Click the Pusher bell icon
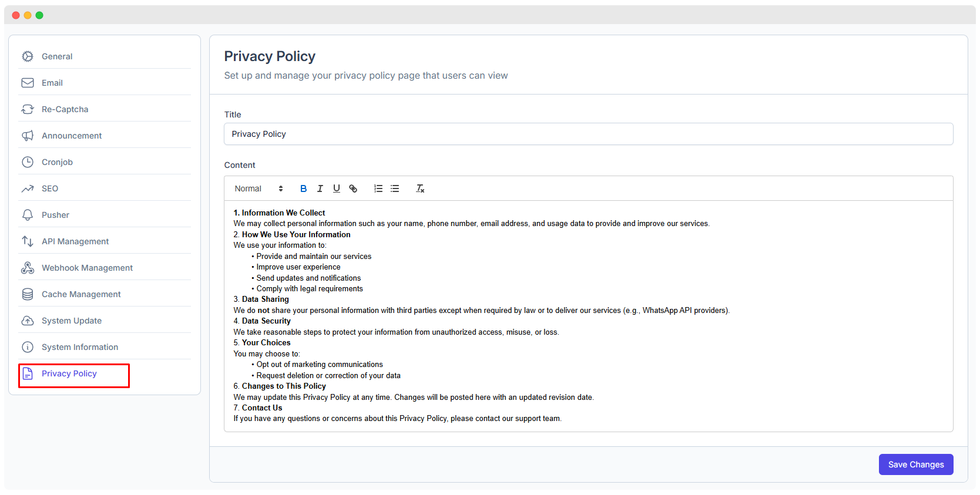This screenshot has height=495, width=980. pyautogui.click(x=28, y=215)
